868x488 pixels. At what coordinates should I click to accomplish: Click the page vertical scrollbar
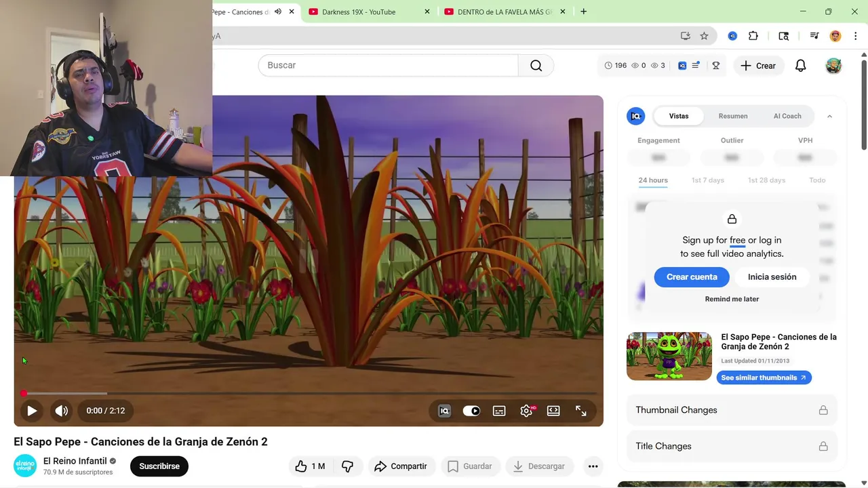(864, 105)
